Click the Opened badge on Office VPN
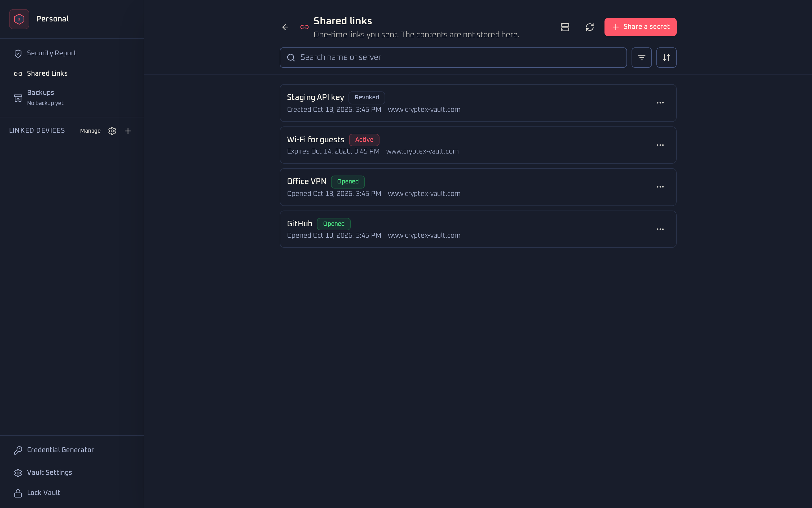The image size is (812, 508). [x=348, y=182]
